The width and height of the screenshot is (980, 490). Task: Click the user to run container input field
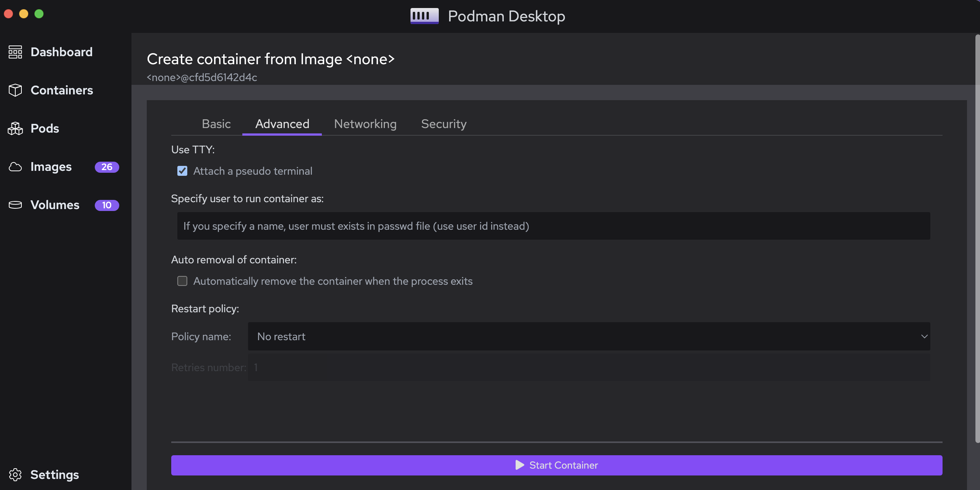(x=553, y=226)
